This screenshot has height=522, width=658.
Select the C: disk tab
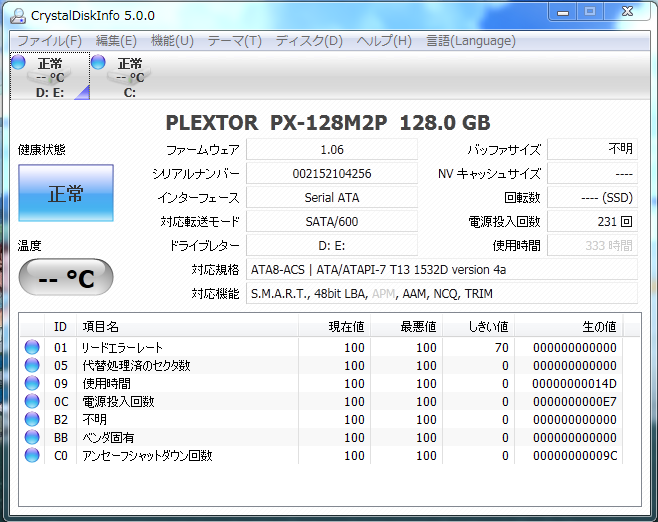point(130,76)
